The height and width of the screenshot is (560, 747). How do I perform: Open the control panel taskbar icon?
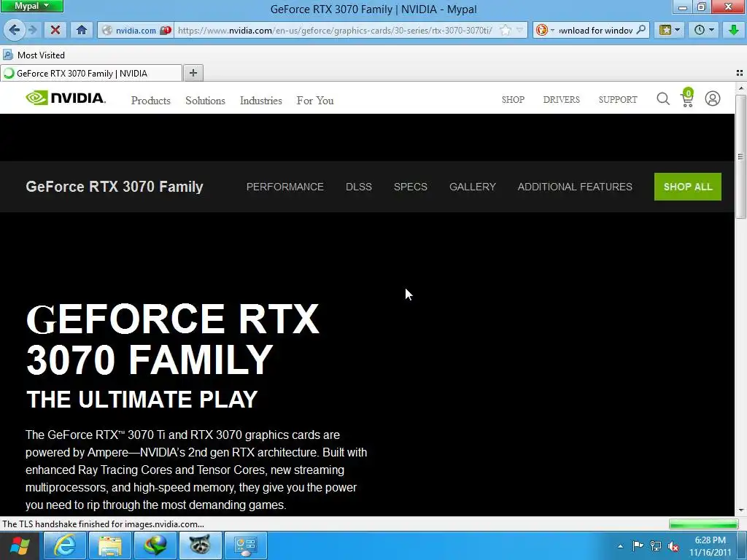pyautogui.click(x=245, y=545)
